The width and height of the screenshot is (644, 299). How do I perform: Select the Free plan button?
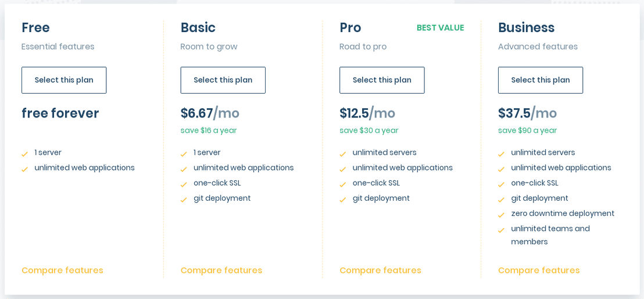pos(64,80)
